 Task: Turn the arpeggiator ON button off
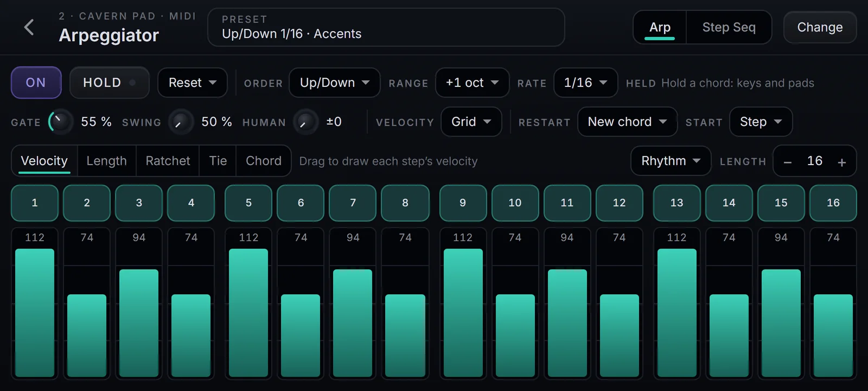(36, 83)
